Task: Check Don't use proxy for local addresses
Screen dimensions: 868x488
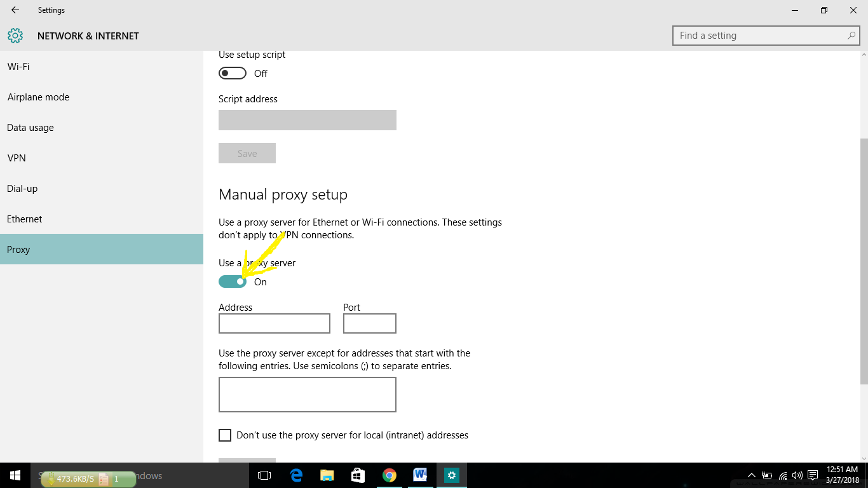Action: 225,435
